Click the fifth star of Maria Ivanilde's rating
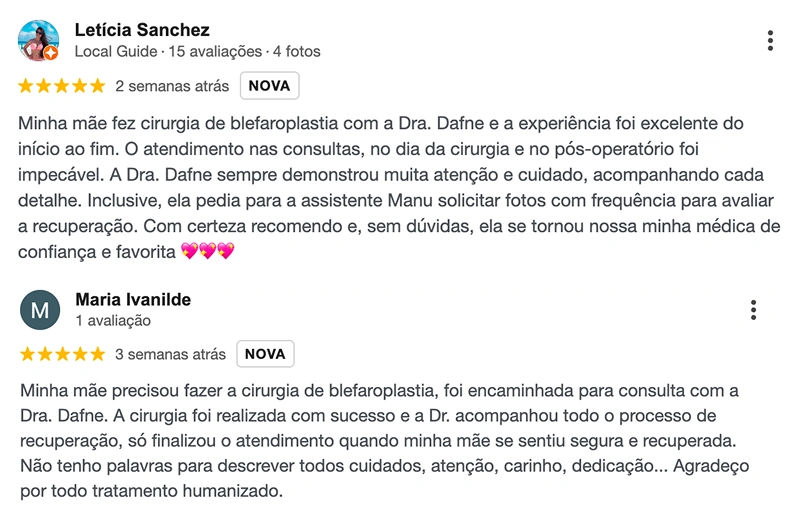The width and height of the screenshot is (800, 511). tap(97, 354)
